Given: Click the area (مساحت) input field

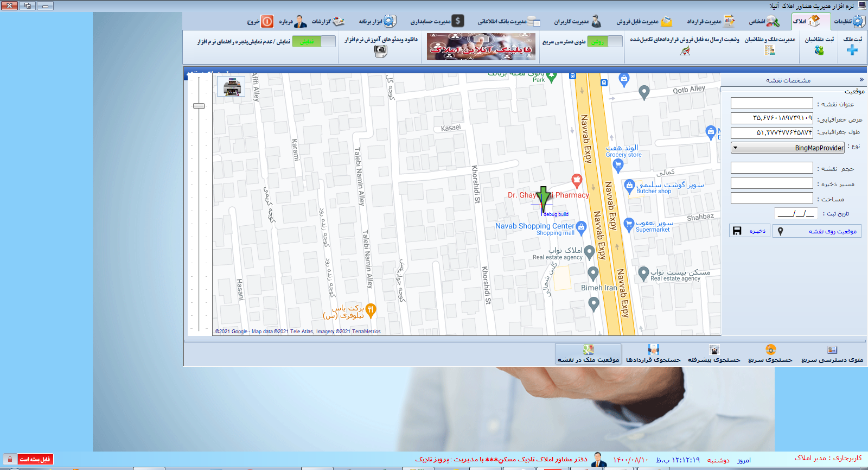Looking at the screenshot, I should (x=771, y=198).
